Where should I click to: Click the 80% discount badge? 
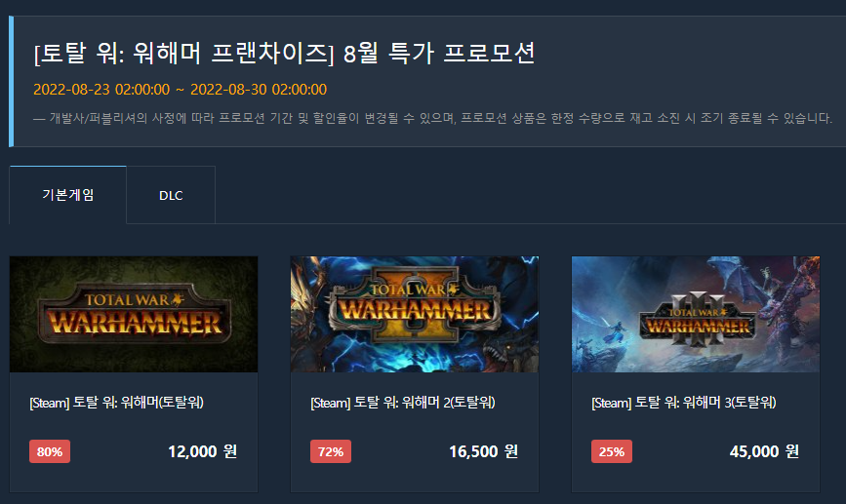pyautogui.click(x=50, y=451)
